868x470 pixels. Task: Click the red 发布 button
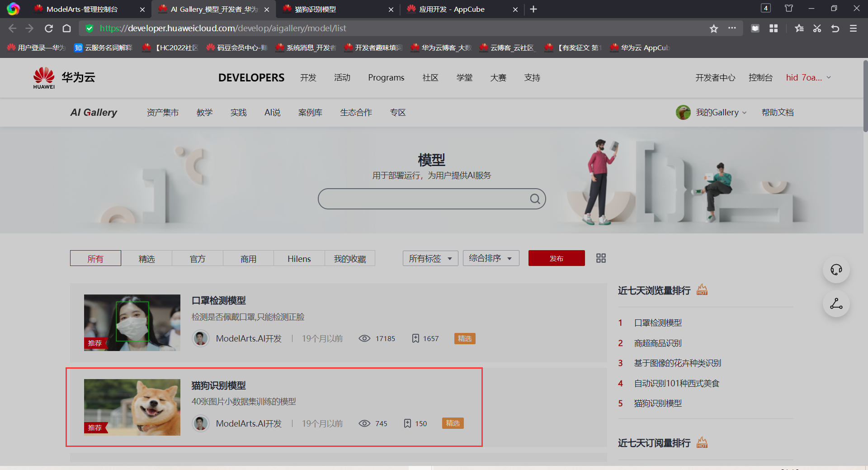pos(557,258)
